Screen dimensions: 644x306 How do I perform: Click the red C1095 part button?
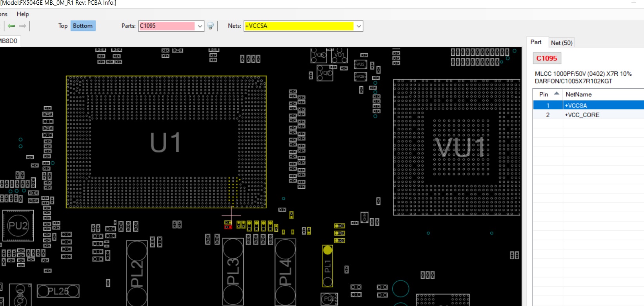click(x=547, y=58)
